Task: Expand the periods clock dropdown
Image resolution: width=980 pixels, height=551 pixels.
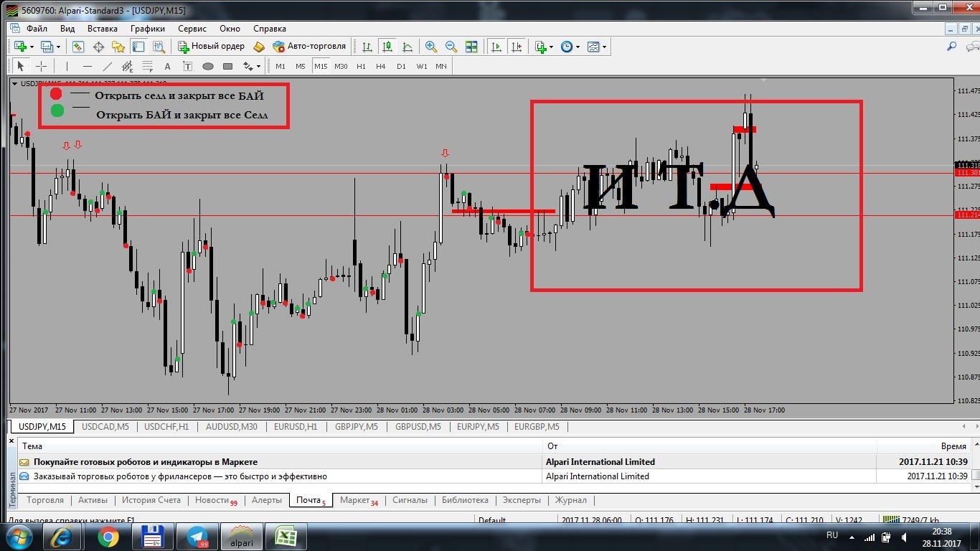Action: (578, 47)
